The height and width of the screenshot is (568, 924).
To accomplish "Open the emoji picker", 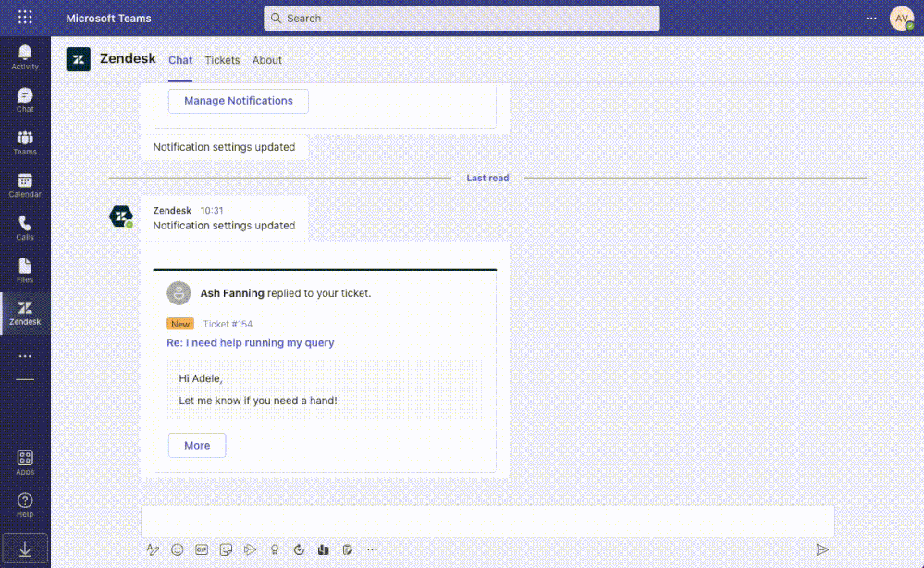I will [177, 549].
